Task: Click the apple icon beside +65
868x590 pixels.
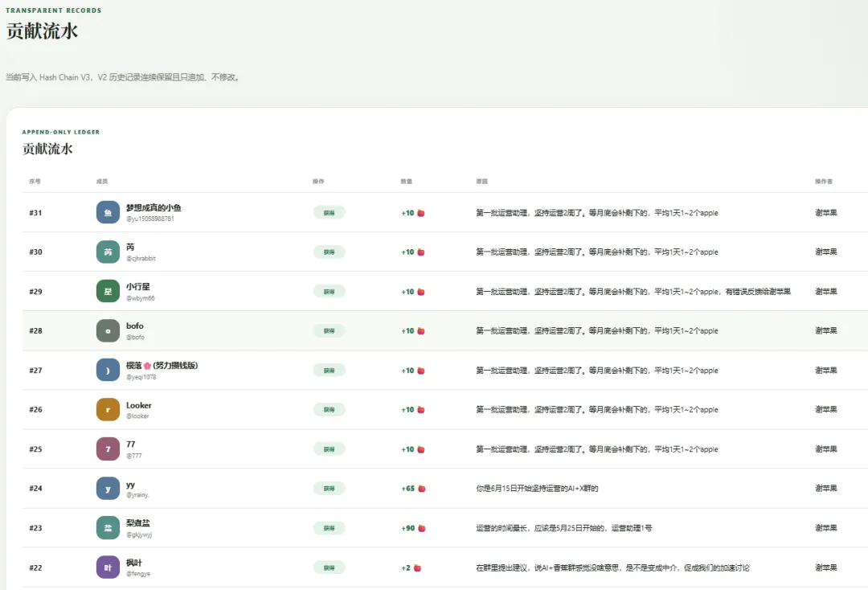Action: pyautogui.click(x=422, y=488)
